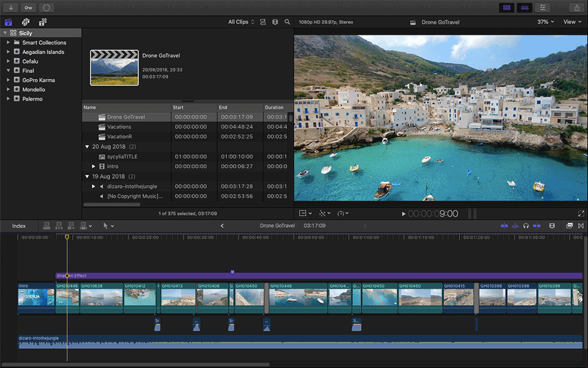Select the Mondello event
Viewport: 588px width, 368px height.
[x=34, y=89]
